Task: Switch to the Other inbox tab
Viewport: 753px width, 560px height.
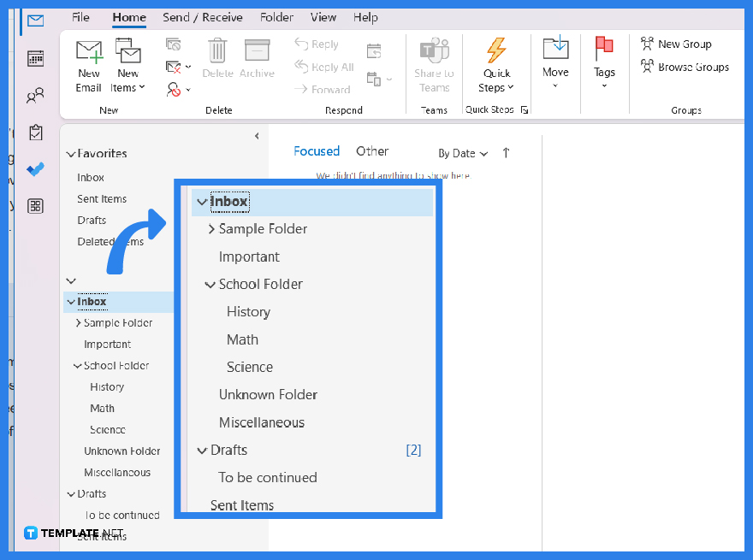Action: point(372,150)
